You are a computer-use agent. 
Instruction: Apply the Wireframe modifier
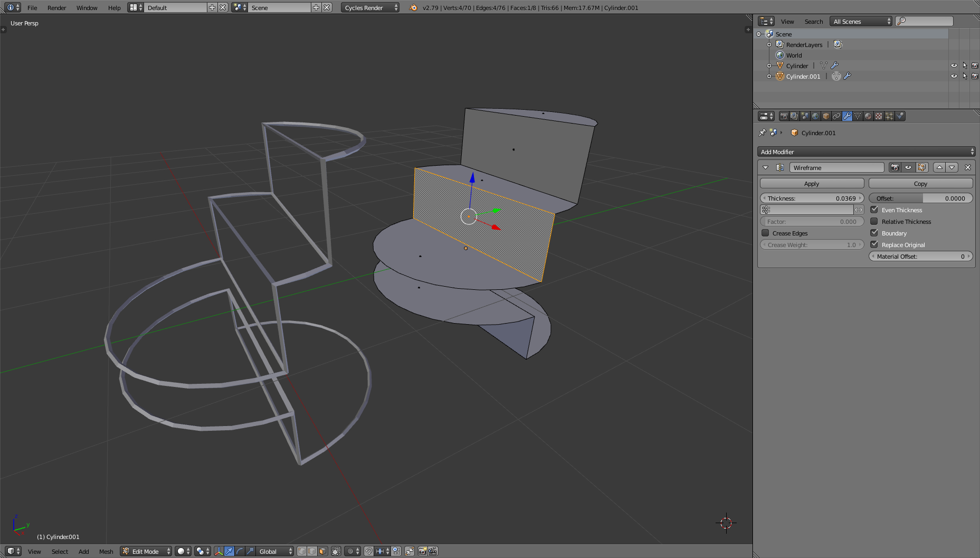pyautogui.click(x=812, y=183)
